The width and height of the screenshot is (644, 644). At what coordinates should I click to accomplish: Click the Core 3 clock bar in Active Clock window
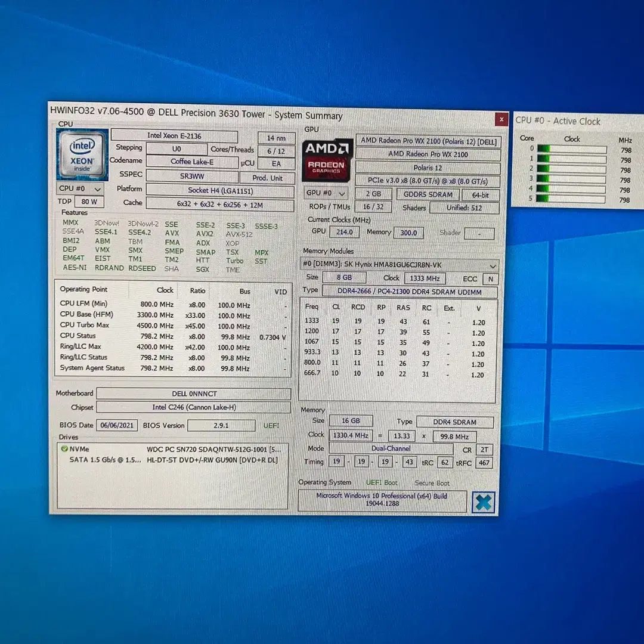click(571, 179)
